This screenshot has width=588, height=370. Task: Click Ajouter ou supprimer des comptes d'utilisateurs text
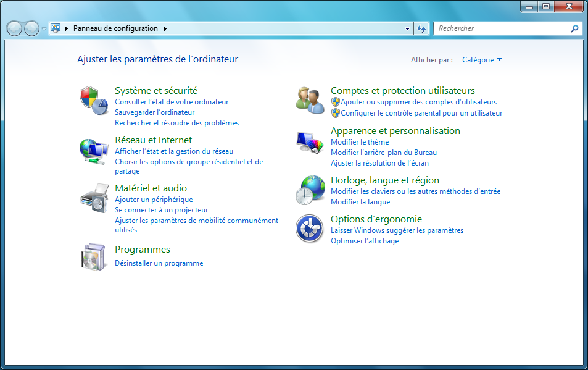coord(418,102)
